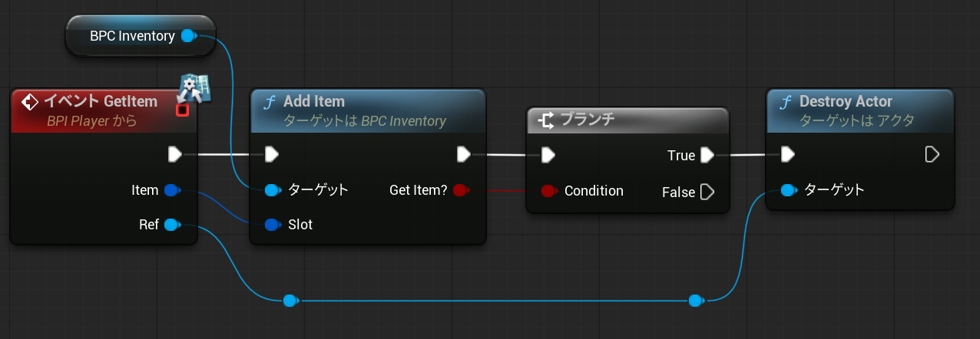The height and width of the screenshot is (339, 980).
Task: Click Add Item execution output pin
Action: click(463, 155)
